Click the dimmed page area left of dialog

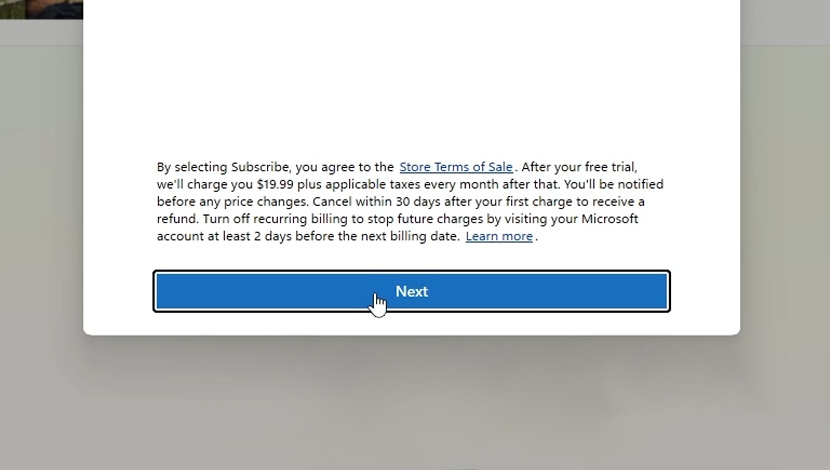point(41,212)
